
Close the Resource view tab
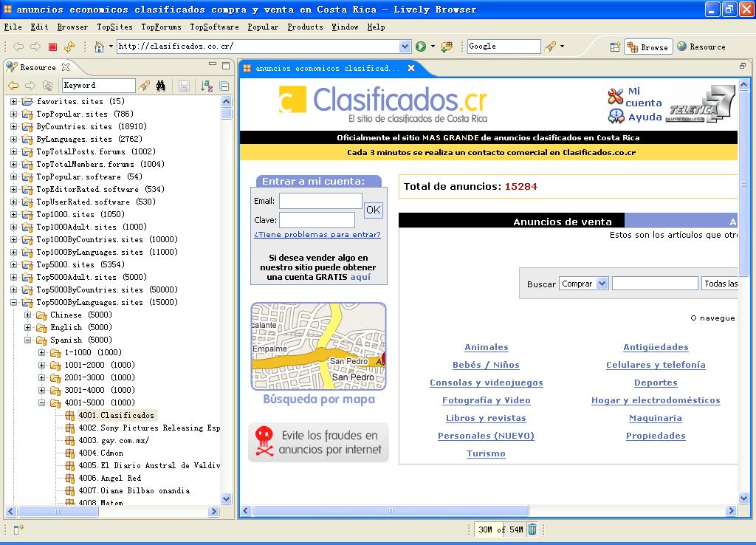click(x=66, y=67)
